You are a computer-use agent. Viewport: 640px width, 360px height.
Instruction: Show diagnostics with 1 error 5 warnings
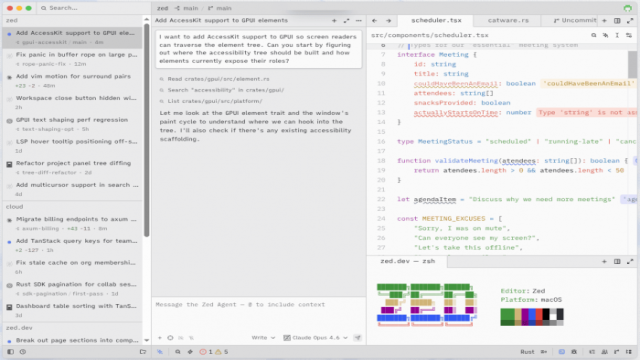coord(213,351)
